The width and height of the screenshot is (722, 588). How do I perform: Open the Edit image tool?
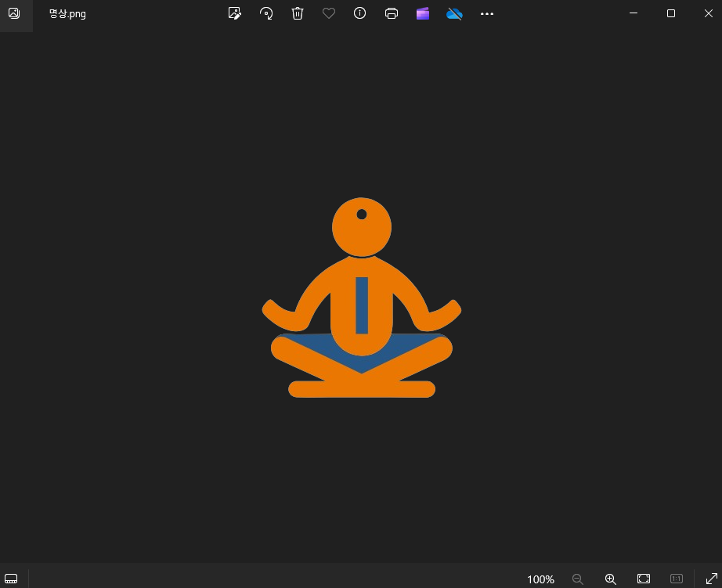point(234,13)
